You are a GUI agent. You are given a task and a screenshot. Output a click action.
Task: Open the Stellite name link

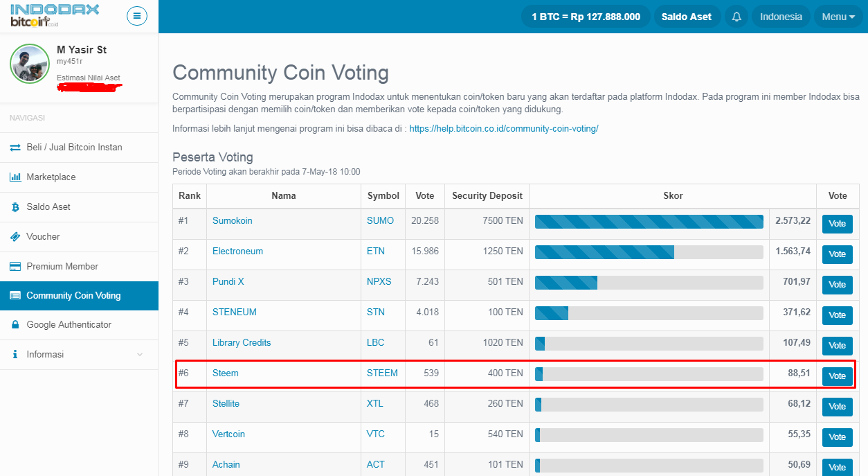click(226, 404)
